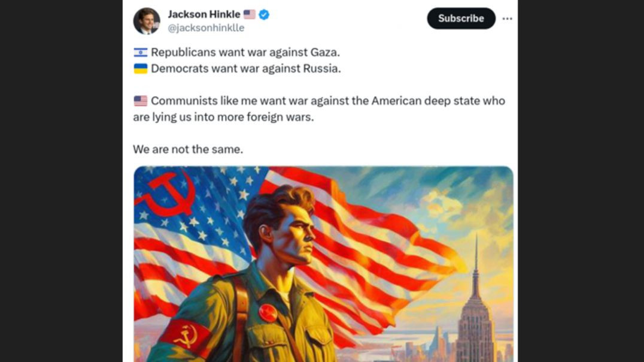Open Jackson Hinkle's profile avatar

click(x=147, y=20)
